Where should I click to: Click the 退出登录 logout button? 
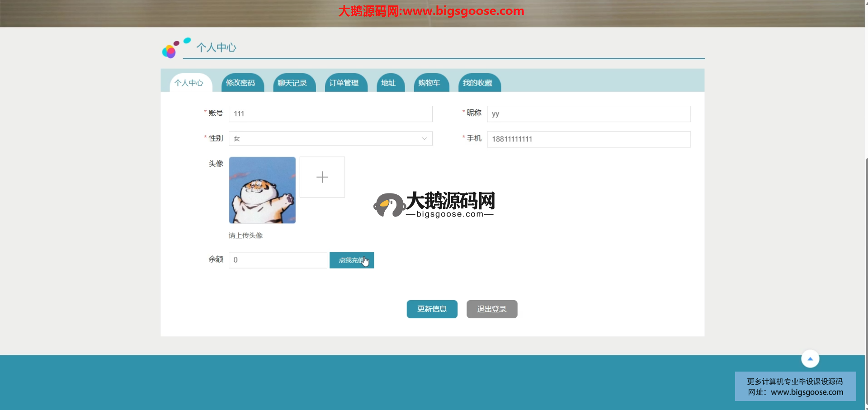[x=491, y=309]
